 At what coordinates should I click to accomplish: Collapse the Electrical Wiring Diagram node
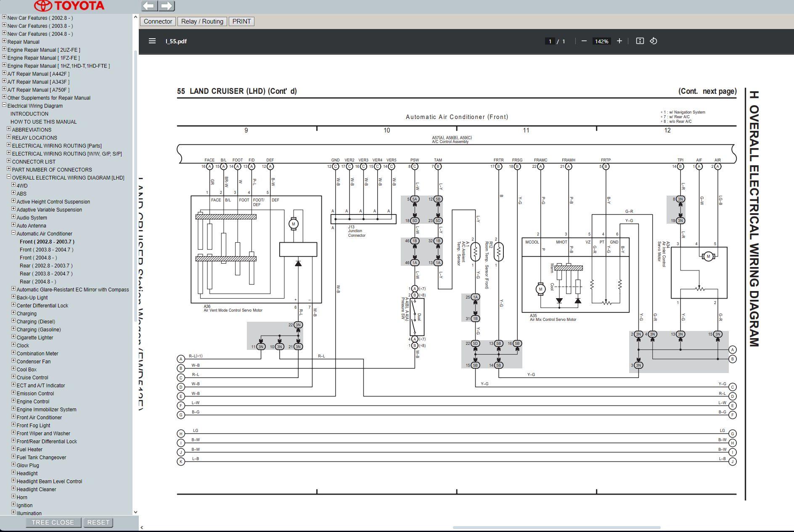click(x=4, y=105)
